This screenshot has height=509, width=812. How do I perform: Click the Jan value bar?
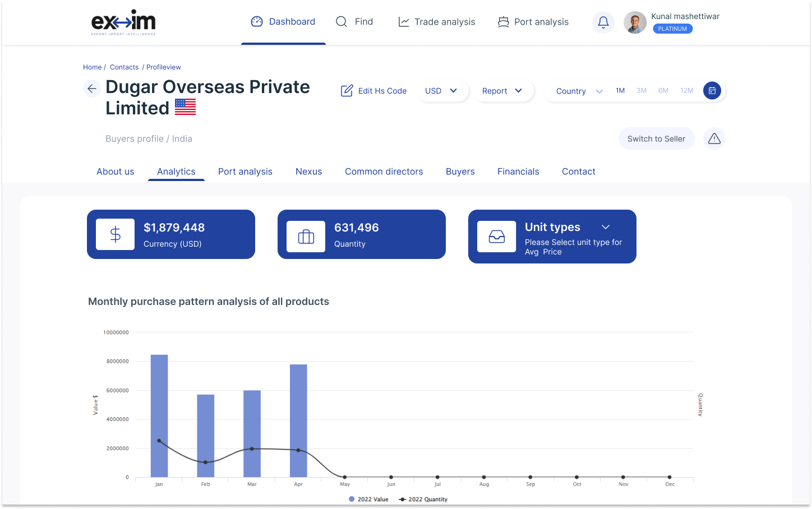[159, 416]
